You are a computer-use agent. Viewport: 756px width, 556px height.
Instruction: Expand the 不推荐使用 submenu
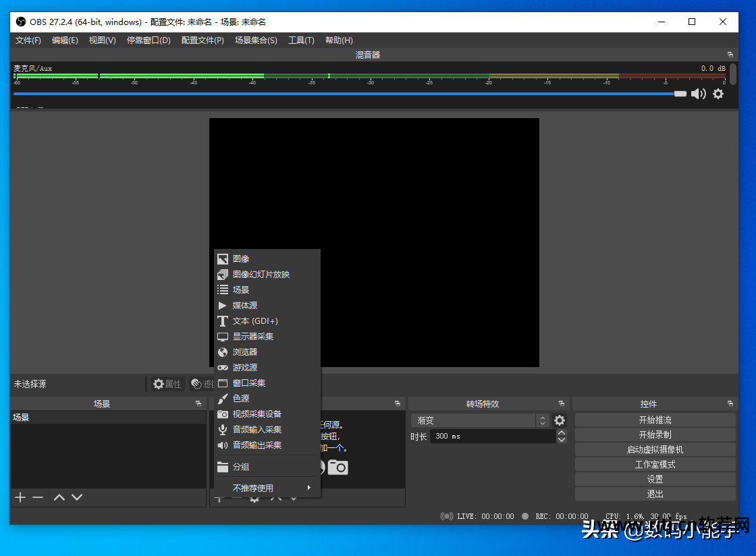coord(267,488)
